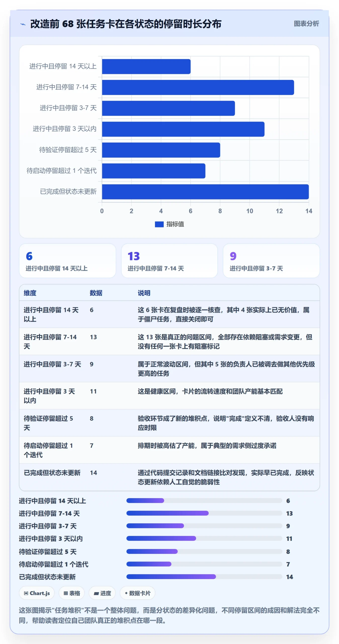Click the x-axis tick label 10

pos(249,211)
